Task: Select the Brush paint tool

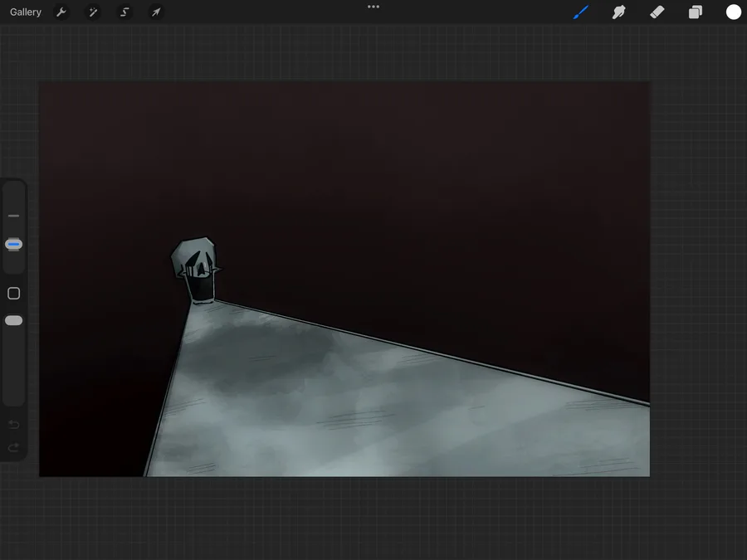Action: [581, 12]
